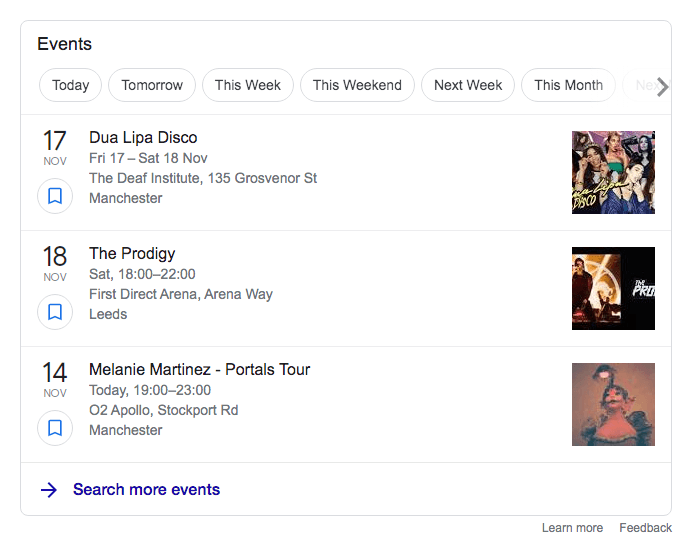Open the Feedback link
Screen dimensions: 694x549
tap(645, 528)
